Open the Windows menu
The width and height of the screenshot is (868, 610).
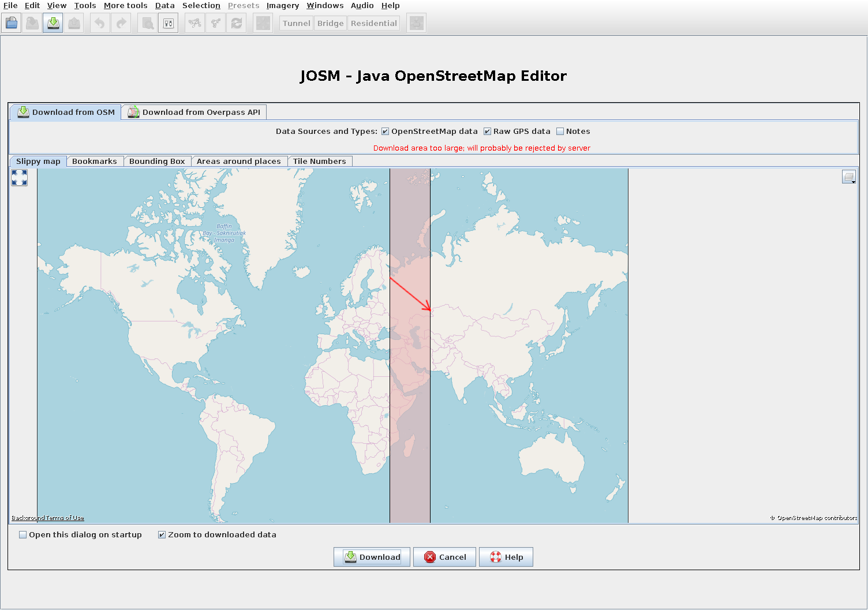325,6
